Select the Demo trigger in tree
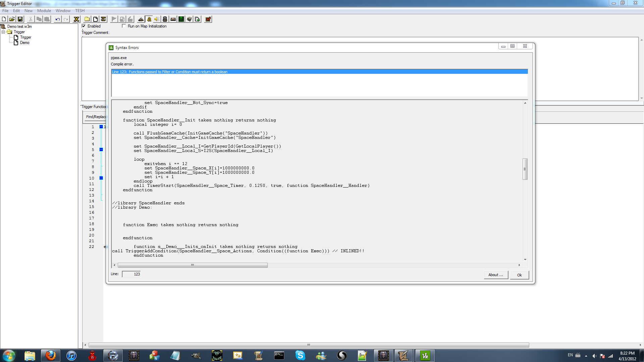 point(24,43)
